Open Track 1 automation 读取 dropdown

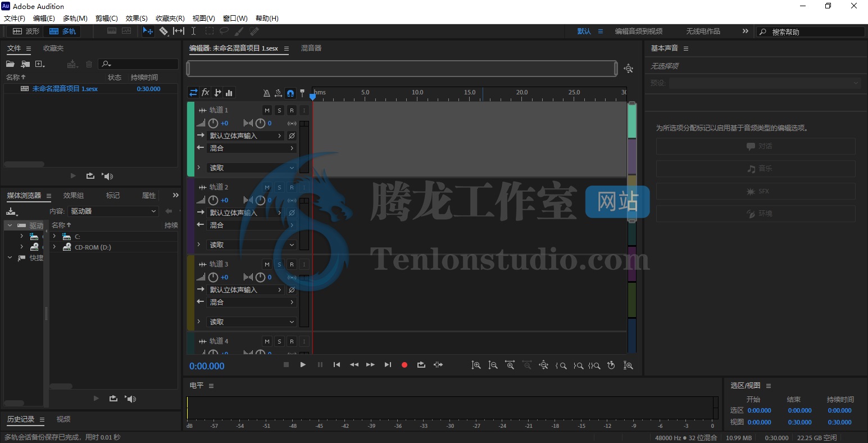tap(252, 168)
